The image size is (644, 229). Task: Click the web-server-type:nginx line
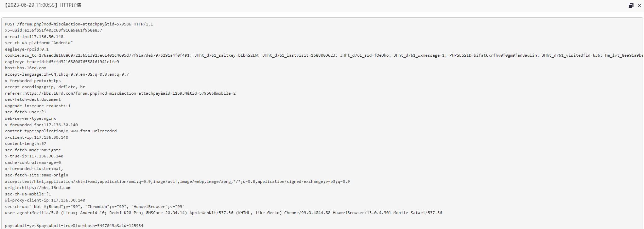(x=31, y=118)
